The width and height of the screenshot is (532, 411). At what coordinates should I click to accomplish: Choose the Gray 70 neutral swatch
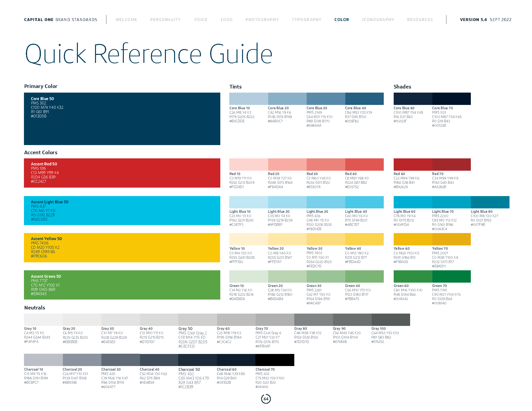tap(275, 320)
